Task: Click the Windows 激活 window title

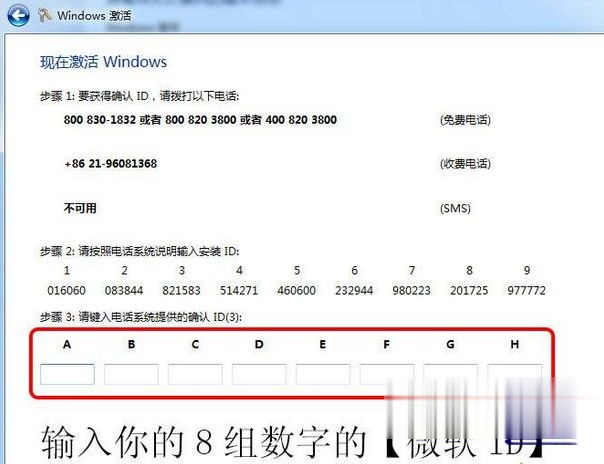Action: [94, 16]
